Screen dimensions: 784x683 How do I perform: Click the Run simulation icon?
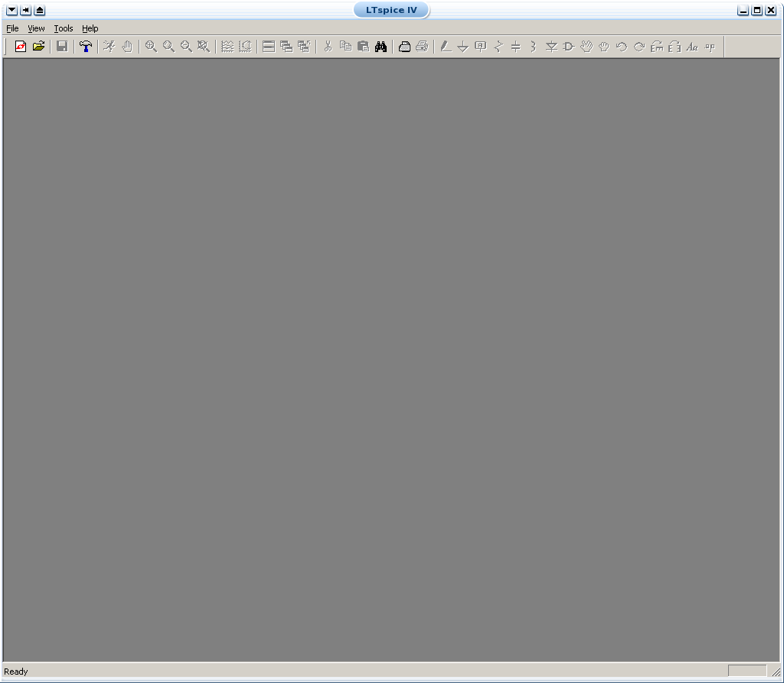[x=109, y=47]
